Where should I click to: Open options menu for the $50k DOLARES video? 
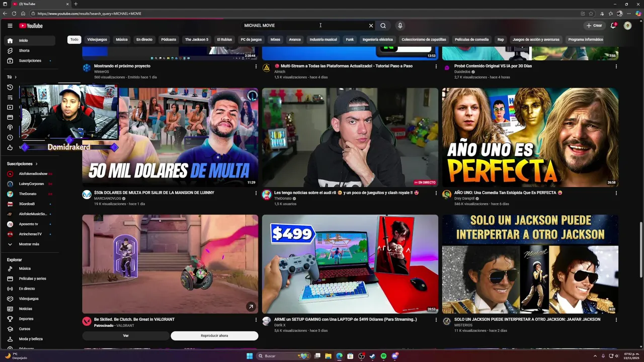click(256, 193)
